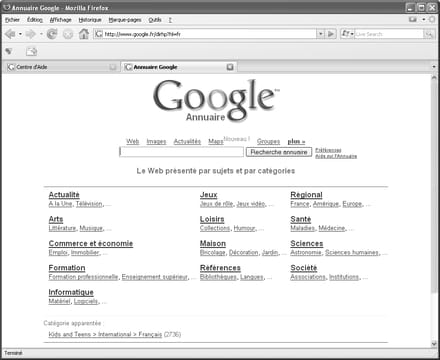Open the Forward history dropdown arrow

pos(41,34)
